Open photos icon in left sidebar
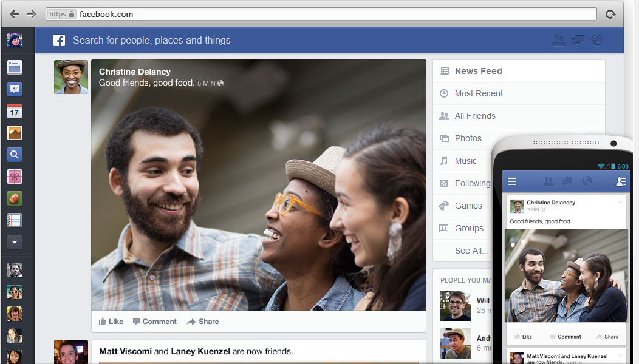The image size is (639, 364). tap(15, 133)
